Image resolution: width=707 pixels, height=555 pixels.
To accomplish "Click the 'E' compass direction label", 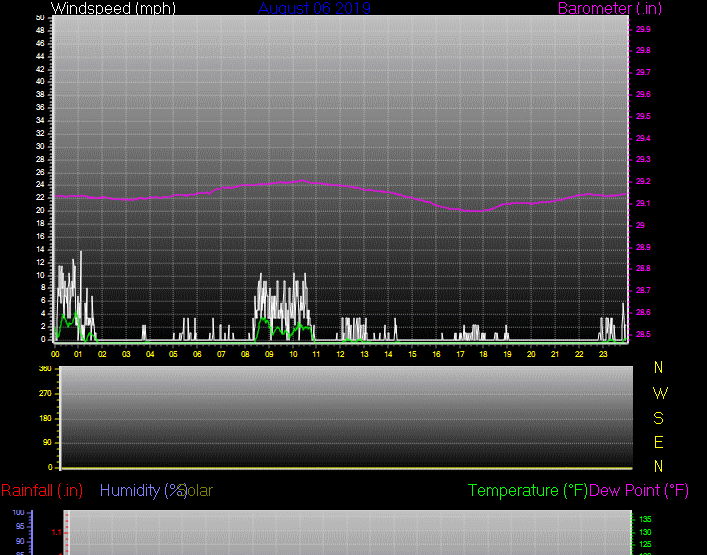I will tap(658, 442).
